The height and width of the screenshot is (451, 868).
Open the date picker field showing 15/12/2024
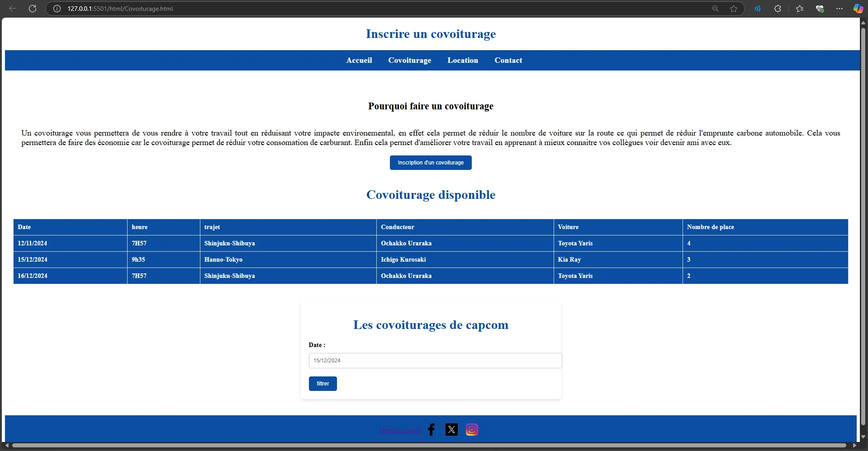tap(434, 360)
